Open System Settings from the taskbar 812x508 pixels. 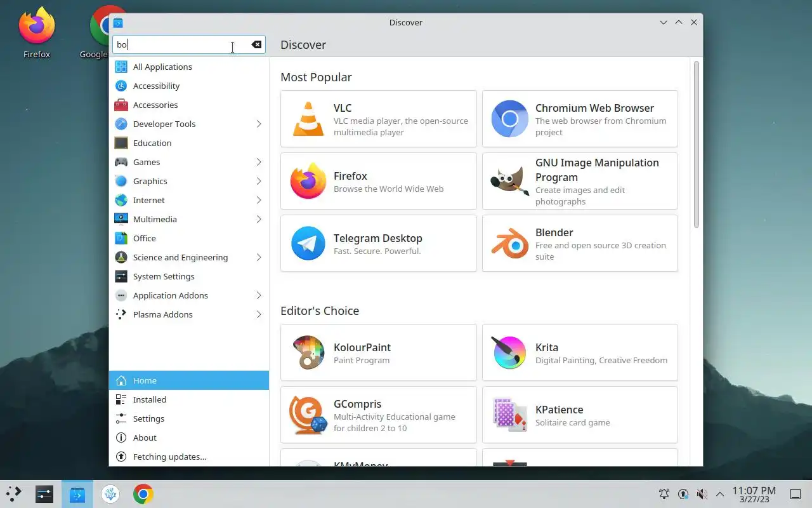pyautogui.click(x=44, y=494)
